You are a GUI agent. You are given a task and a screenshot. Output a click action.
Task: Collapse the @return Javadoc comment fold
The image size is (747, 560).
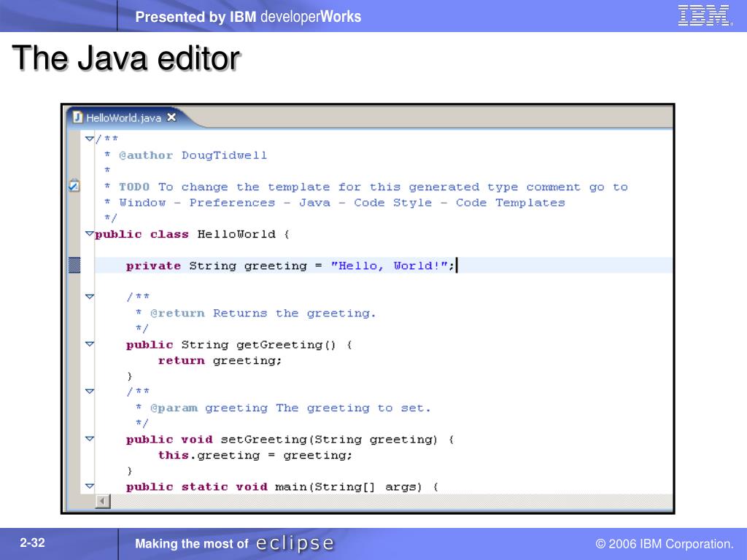pyautogui.click(x=89, y=297)
